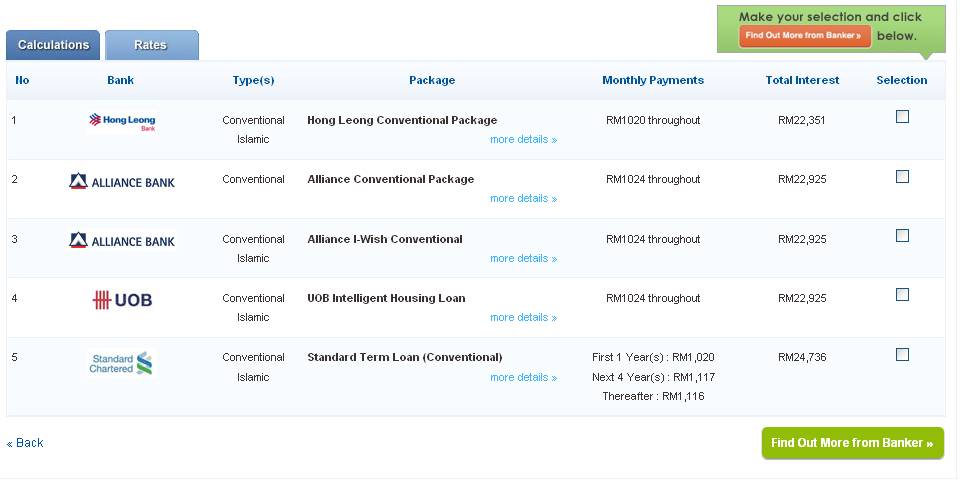Click the orange Find Out More from Banker hint button
The width and height of the screenshot is (962, 495).
point(804,36)
